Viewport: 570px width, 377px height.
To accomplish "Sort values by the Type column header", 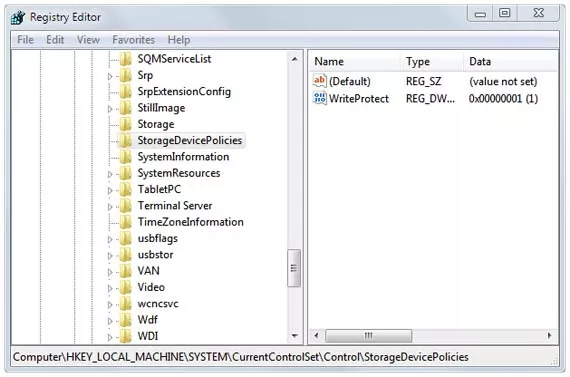I will click(433, 61).
